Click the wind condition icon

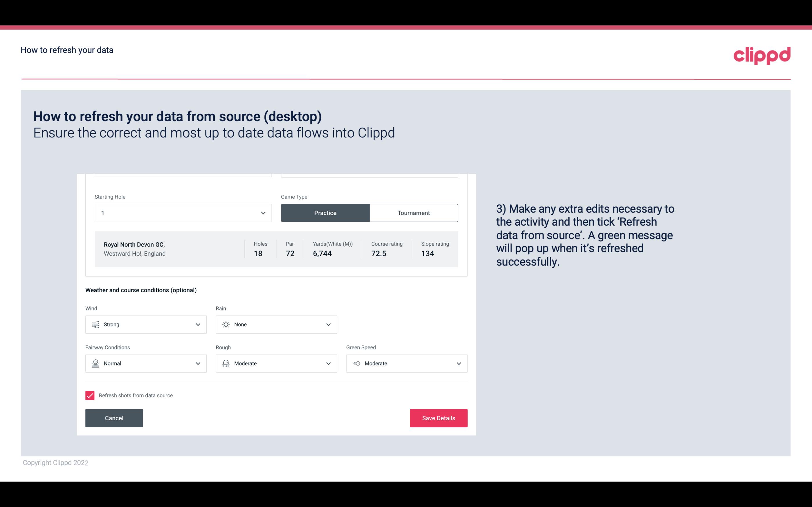[95, 324]
